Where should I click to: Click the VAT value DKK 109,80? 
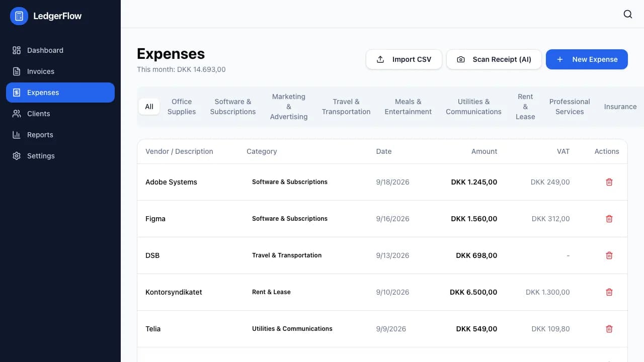[x=551, y=329]
